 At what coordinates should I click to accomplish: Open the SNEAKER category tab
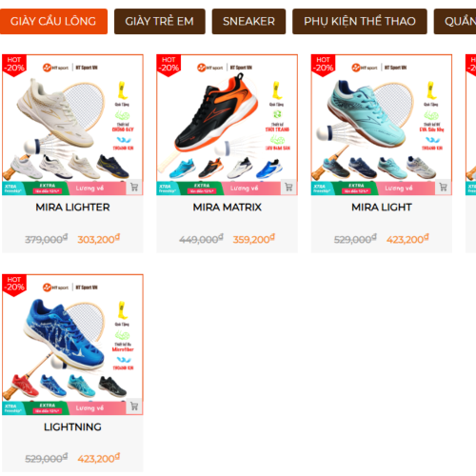[248, 21]
